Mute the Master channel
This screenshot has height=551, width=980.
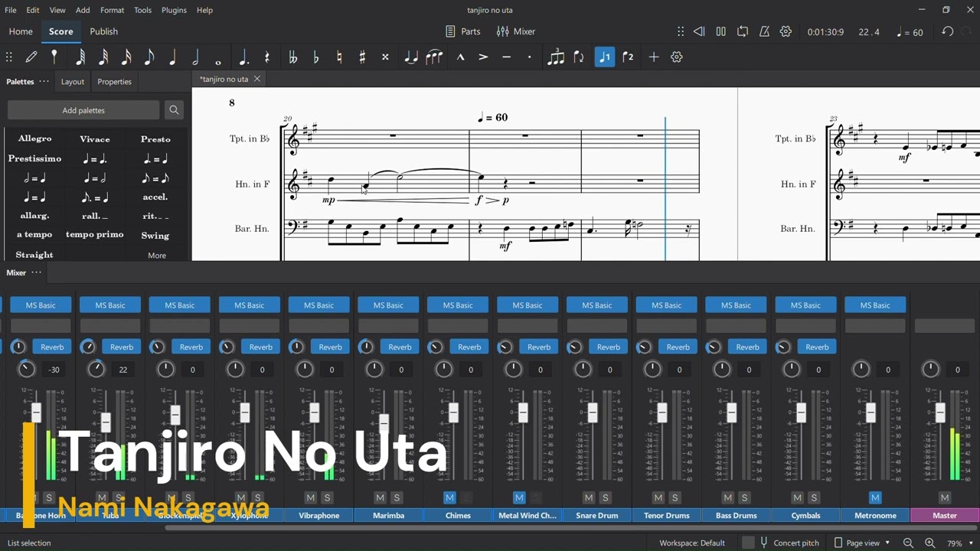pos(945,497)
